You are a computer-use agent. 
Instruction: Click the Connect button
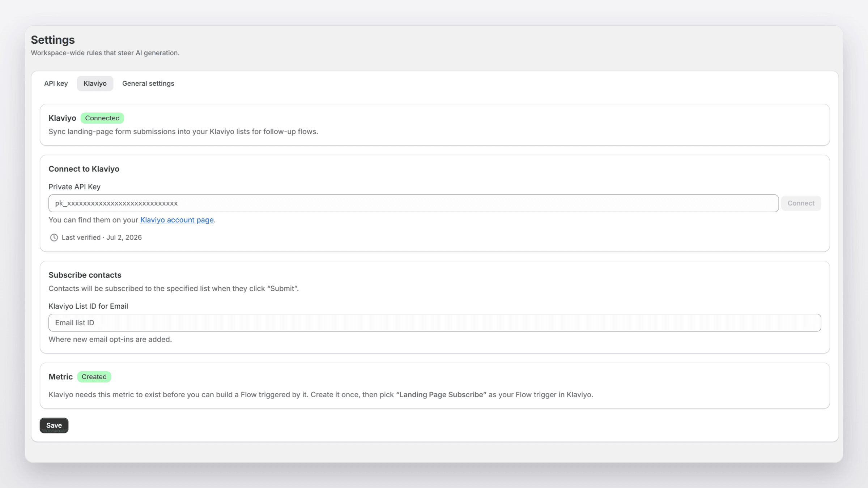coord(801,203)
